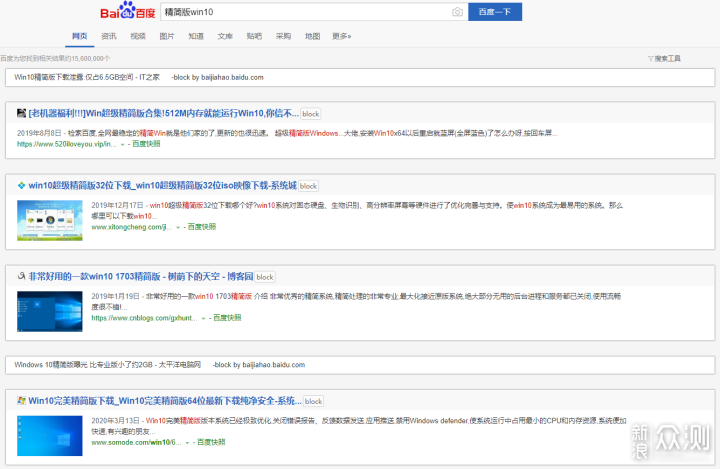This screenshot has height=469, width=720.
Task: Expand dropdown arrow after cnblogs.com URL
Action: pyautogui.click(x=203, y=318)
